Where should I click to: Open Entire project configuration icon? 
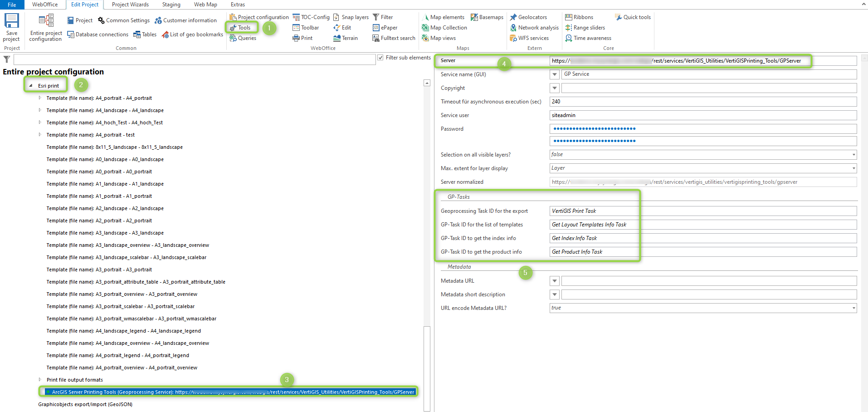point(46,22)
